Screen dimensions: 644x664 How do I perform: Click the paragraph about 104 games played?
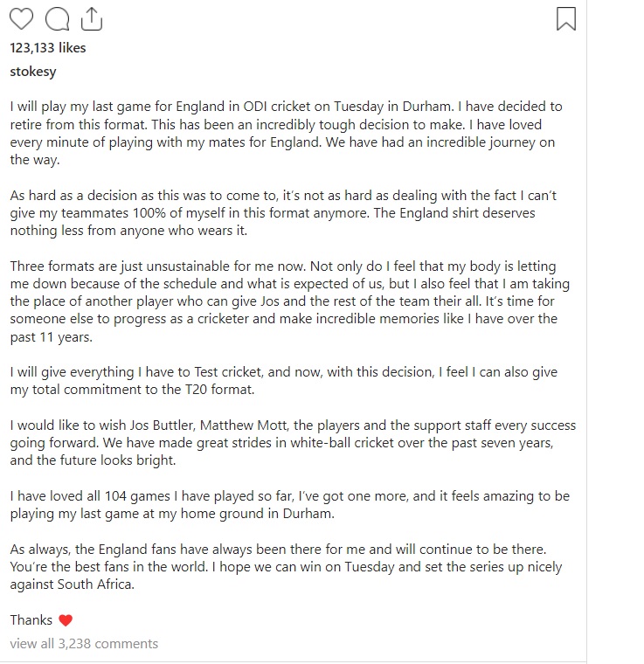289,504
